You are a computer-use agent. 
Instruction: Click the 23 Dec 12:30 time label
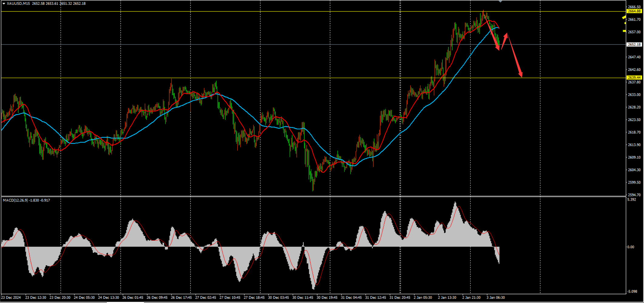pyautogui.click(x=36, y=298)
